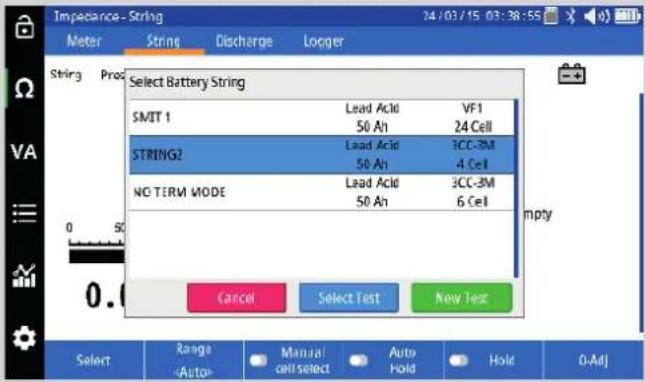
Task: Click the battery level indicator
Action: (627, 16)
